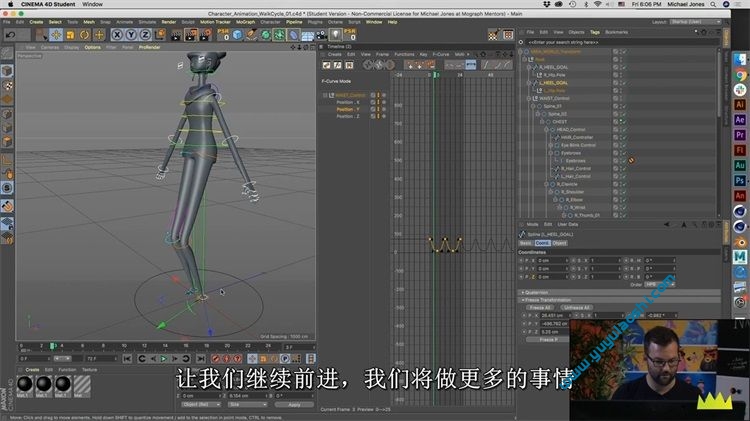Image resolution: width=750 pixels, height=421 pixels.
Task: Open the Create menu in the main menu
Action: [x=36, y=22]
